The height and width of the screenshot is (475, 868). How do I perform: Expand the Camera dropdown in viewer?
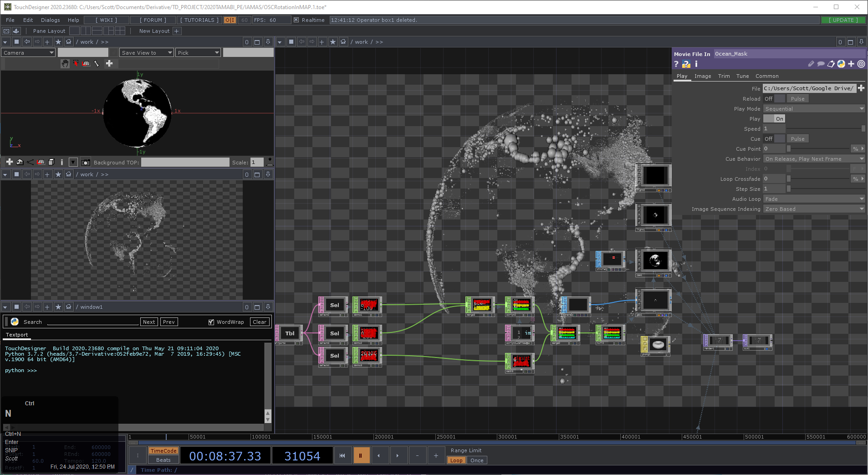pos(28,53)
